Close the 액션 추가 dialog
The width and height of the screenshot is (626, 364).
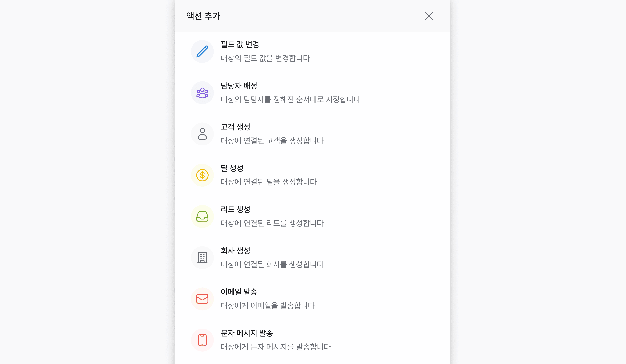coord(429,16)
